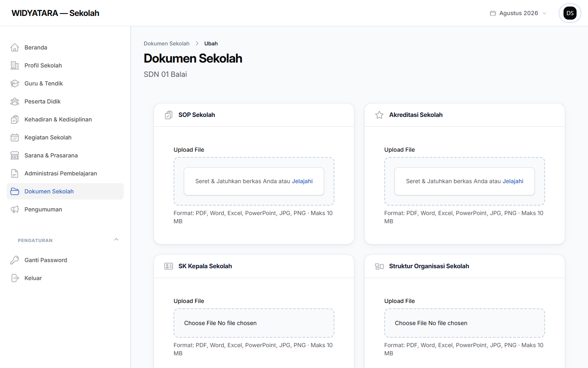Open Kehadiran & Kedisiplinan menu item

tap(65, 119)
